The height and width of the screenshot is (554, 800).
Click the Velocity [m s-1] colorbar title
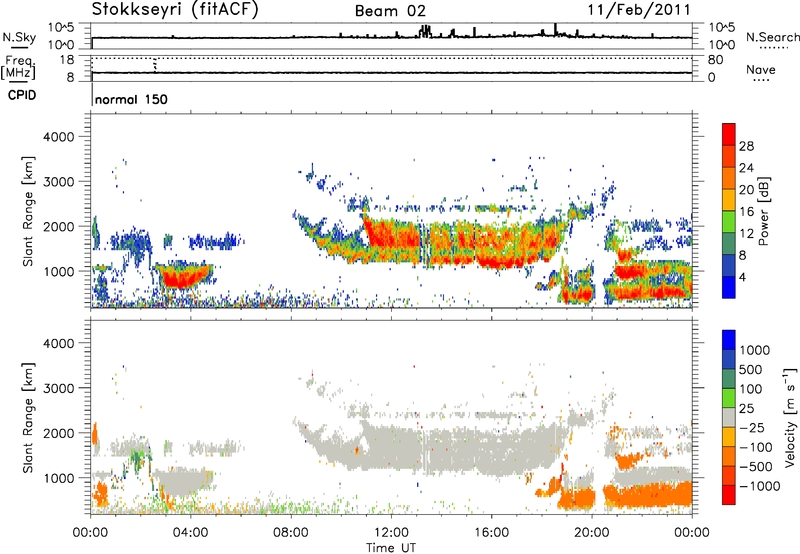coord(790,417)
